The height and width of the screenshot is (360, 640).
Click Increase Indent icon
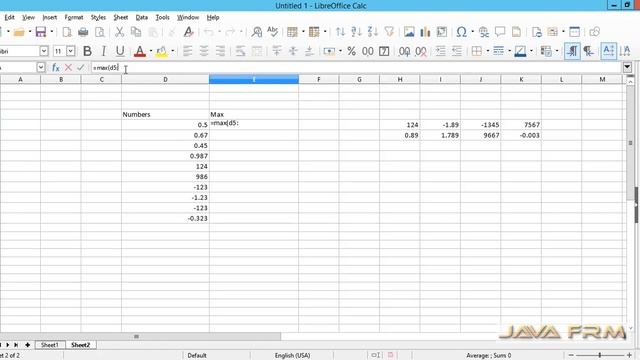440,51
